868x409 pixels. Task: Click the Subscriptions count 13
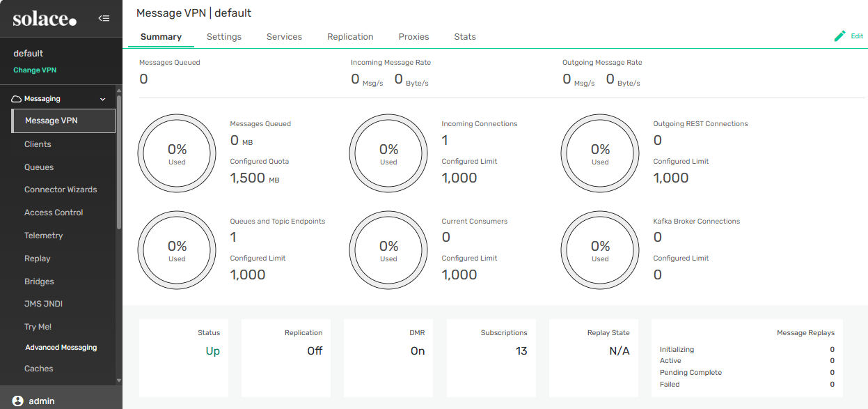point(521,351)
